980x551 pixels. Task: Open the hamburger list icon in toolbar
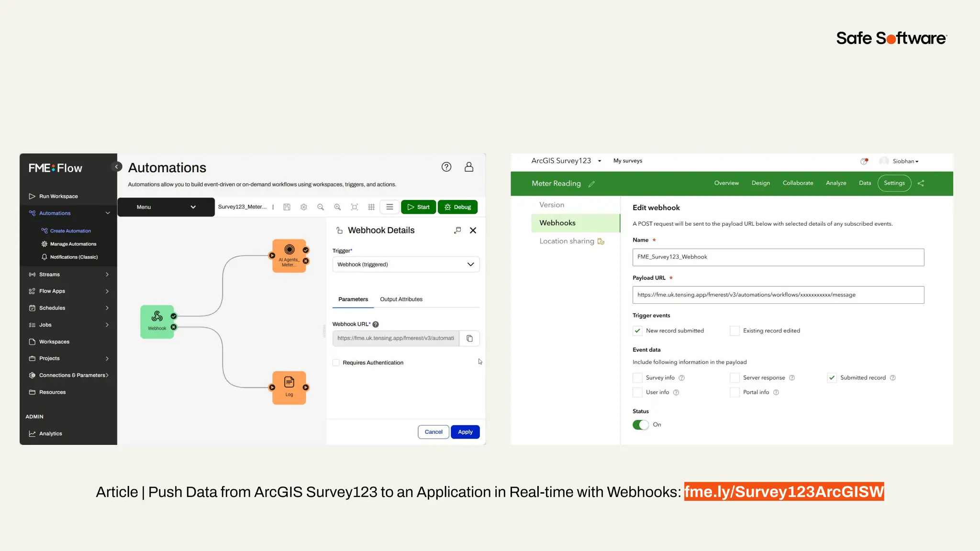point(390,207)
